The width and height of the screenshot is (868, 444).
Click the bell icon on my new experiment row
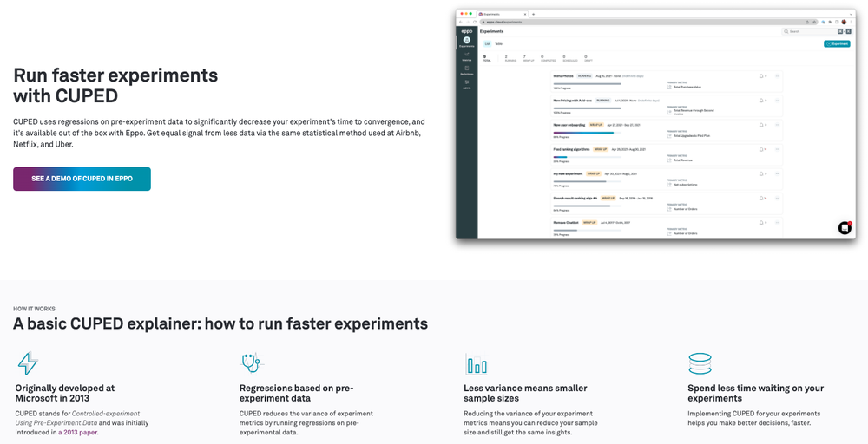[761, 173]
